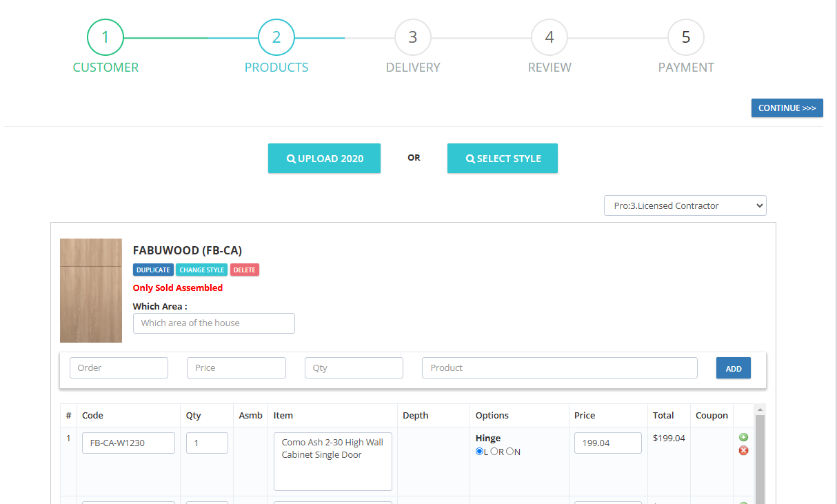The image size is (837, 504).
Task: Click the Coupon column header
Action: [712, 415]
